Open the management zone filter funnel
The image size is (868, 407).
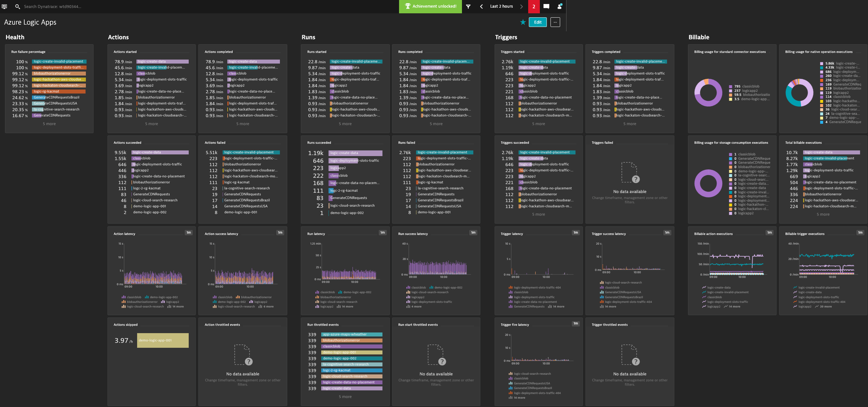468,6
